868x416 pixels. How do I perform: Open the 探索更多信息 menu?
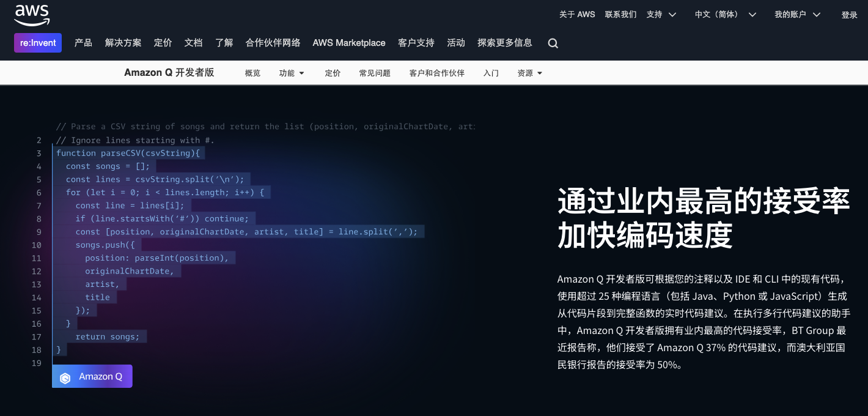click(x=505, y=43)
